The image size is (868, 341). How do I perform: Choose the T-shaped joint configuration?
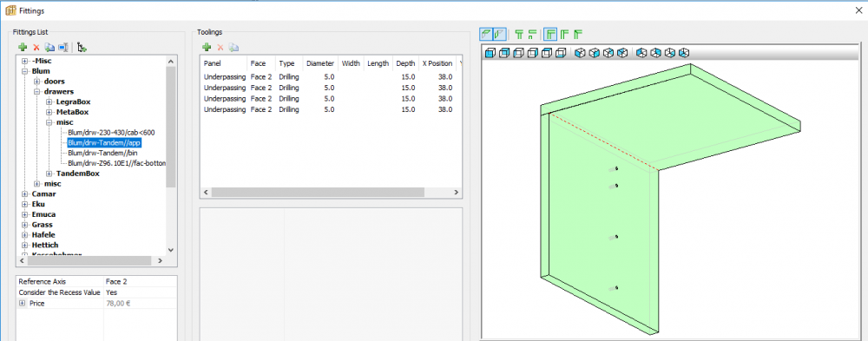point(519,35)
